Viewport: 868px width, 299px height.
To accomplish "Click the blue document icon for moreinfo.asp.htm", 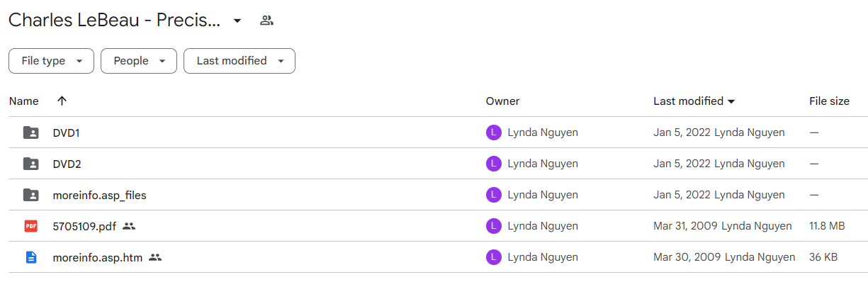I will [x=30, y=257].
